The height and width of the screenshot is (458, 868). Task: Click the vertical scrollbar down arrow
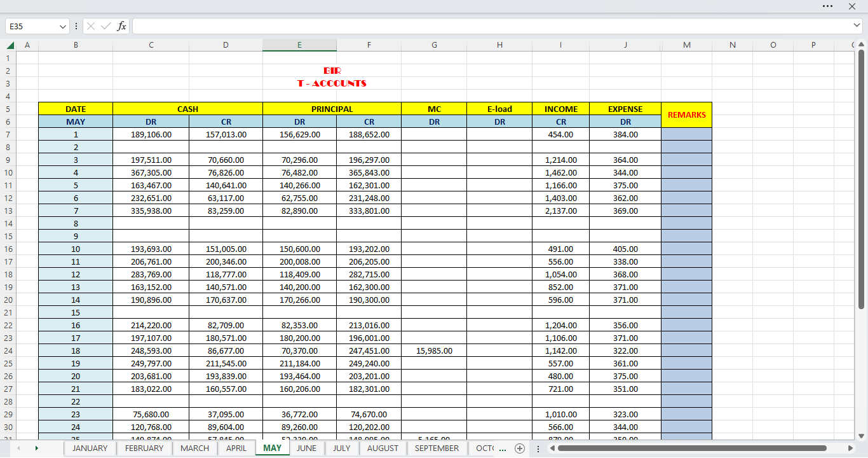coord(862,436)
